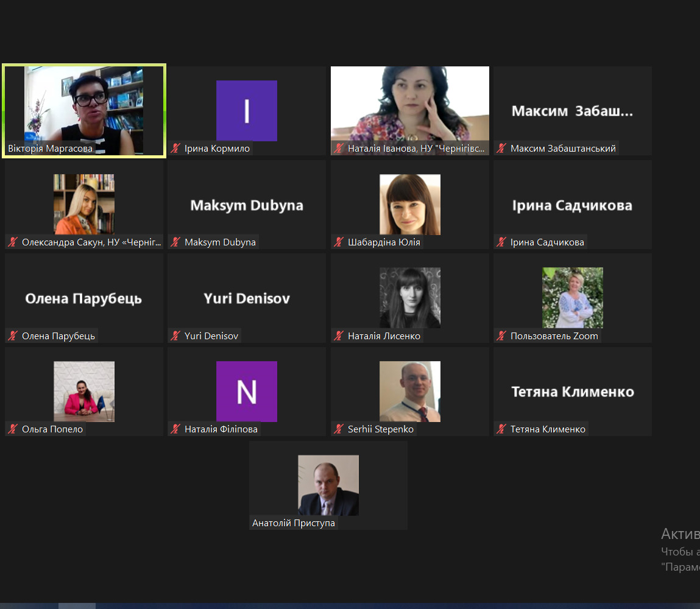Click muted mic icon next to Maksym Dubyna label
Image resolution: width=700 pixels, height=609 pixels.
[x=176, y=242]
